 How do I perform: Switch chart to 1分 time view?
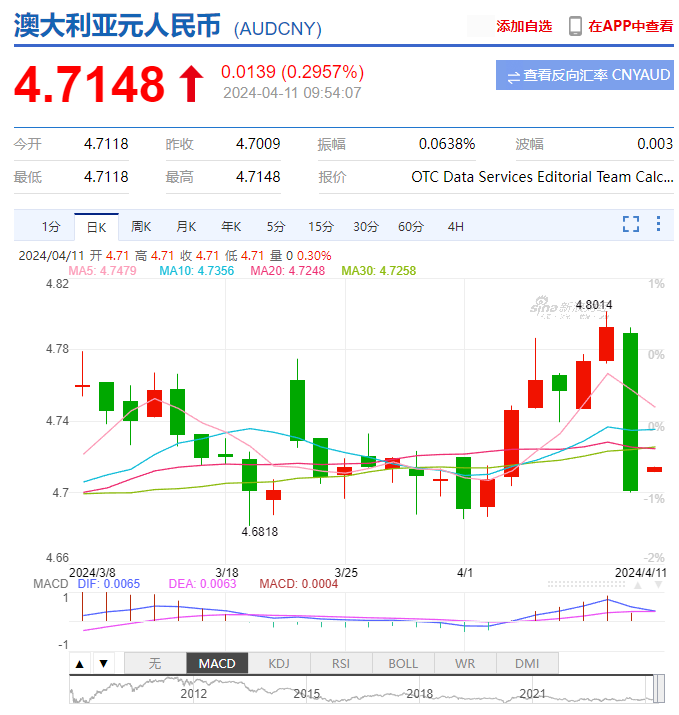coord(51,226)
